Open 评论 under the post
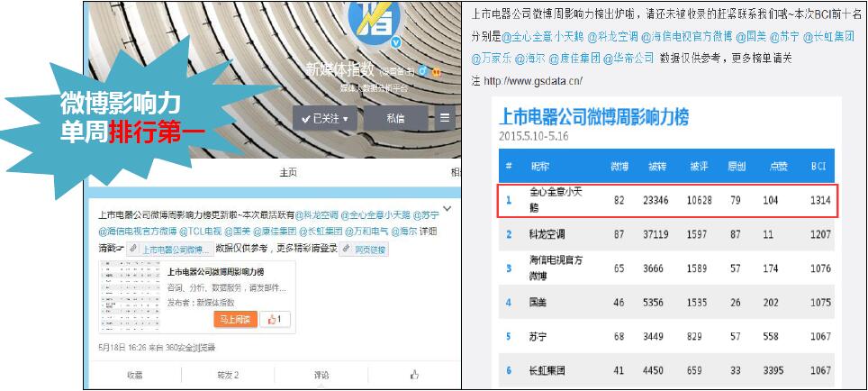Screen dimensions: 868x391 pos(321,375)
